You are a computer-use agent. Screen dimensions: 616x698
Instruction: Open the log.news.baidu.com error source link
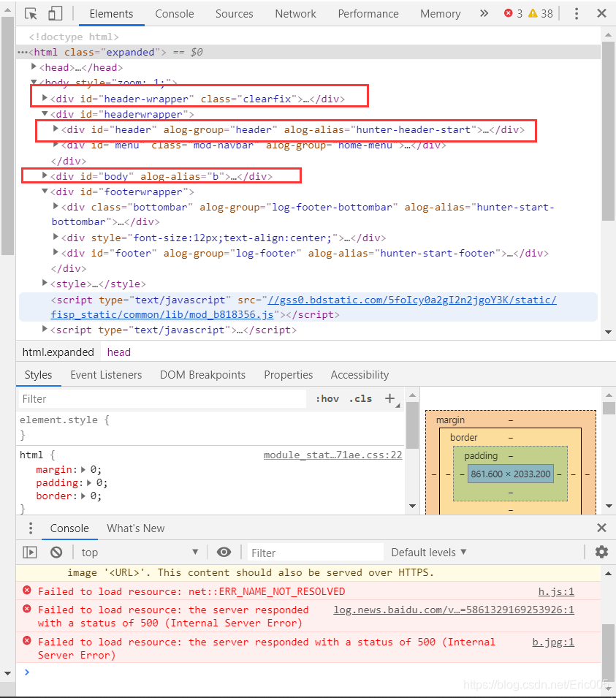[454, 610]
